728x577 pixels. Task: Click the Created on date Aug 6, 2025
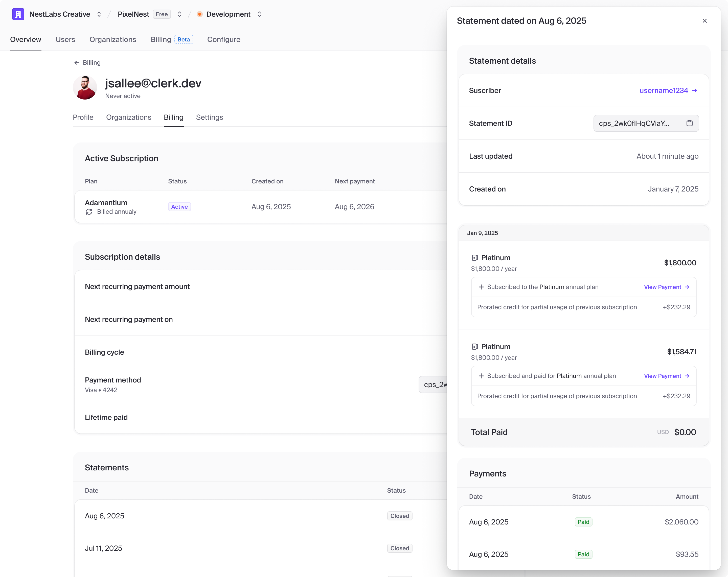271,206
